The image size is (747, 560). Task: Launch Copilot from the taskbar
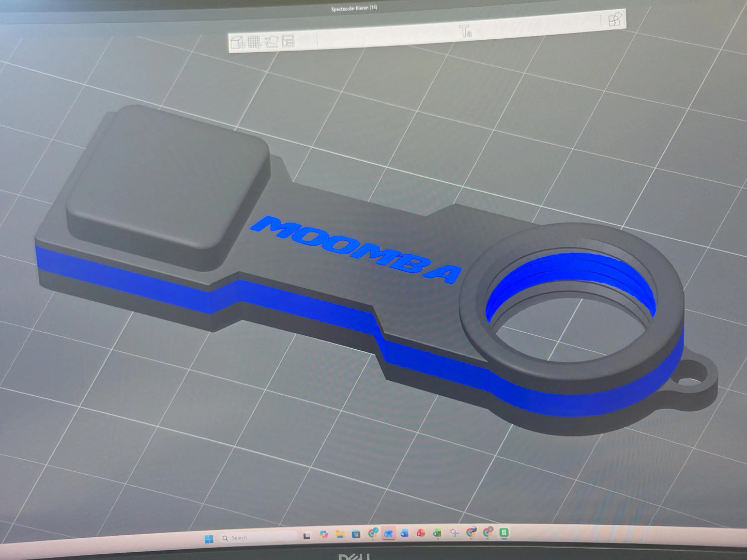coord(324,535)
